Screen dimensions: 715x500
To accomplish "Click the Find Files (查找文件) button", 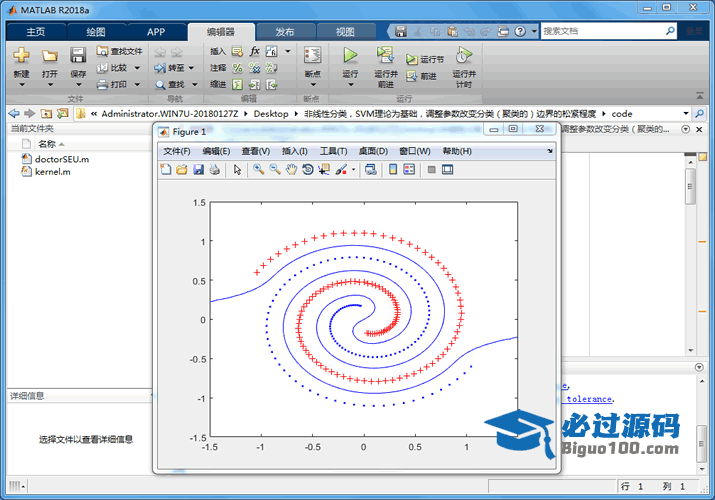I will tap(119, 51).
